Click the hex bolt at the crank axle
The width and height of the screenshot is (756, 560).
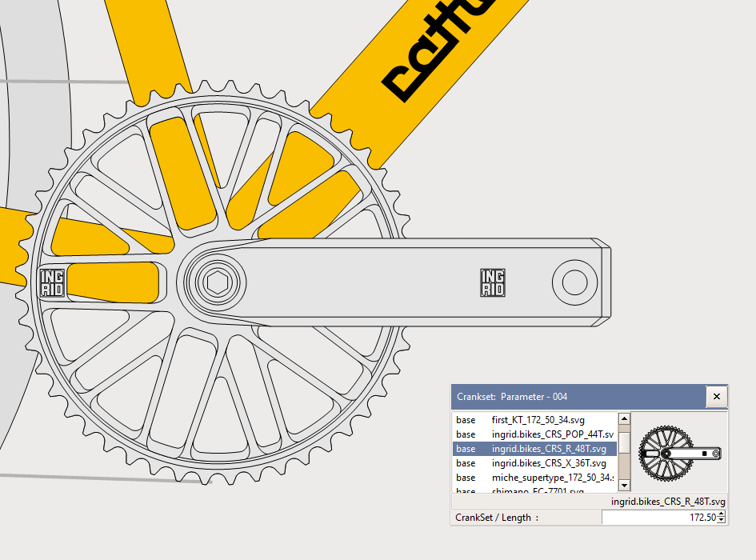[217, 282]
